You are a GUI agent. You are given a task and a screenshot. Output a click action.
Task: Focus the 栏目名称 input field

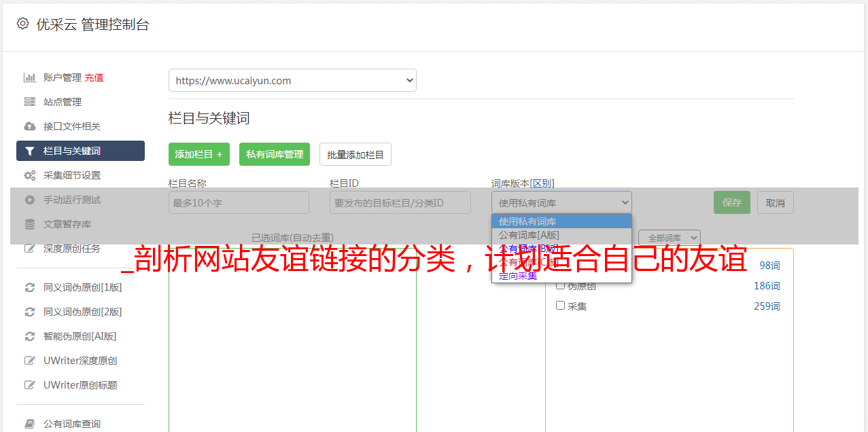[x=239, y=202]
